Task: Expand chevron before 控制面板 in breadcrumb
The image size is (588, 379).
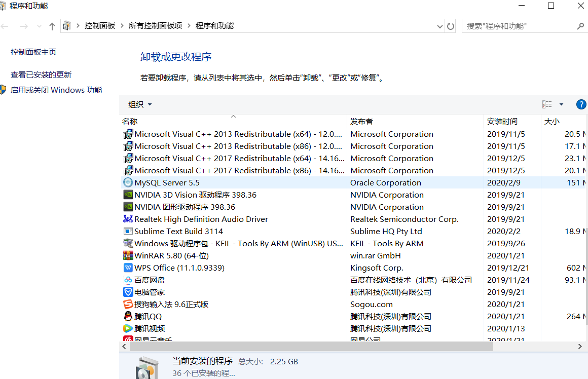Action: click(x=78, y=26)
